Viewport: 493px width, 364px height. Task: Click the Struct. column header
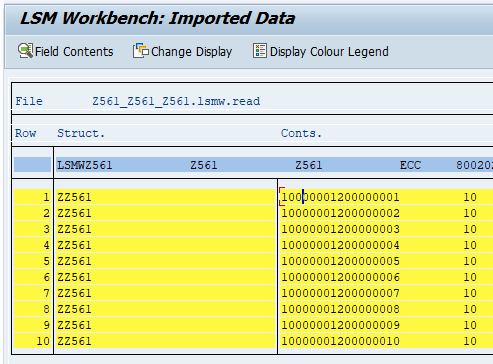(x=81, y=133)
